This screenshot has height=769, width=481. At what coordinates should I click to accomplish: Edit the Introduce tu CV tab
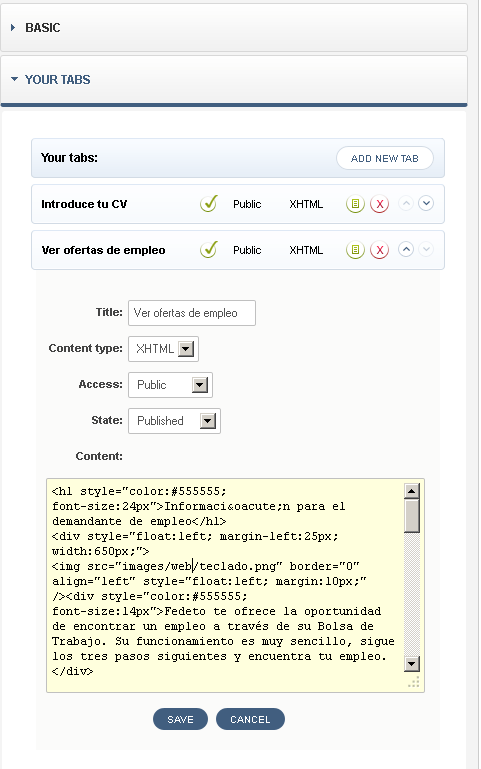[355, 204]
